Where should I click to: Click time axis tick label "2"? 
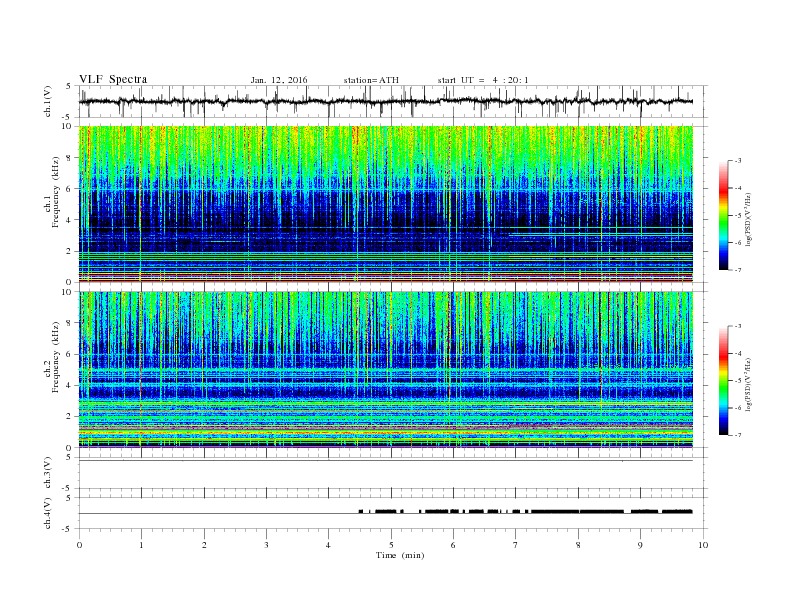click(204, 545)
